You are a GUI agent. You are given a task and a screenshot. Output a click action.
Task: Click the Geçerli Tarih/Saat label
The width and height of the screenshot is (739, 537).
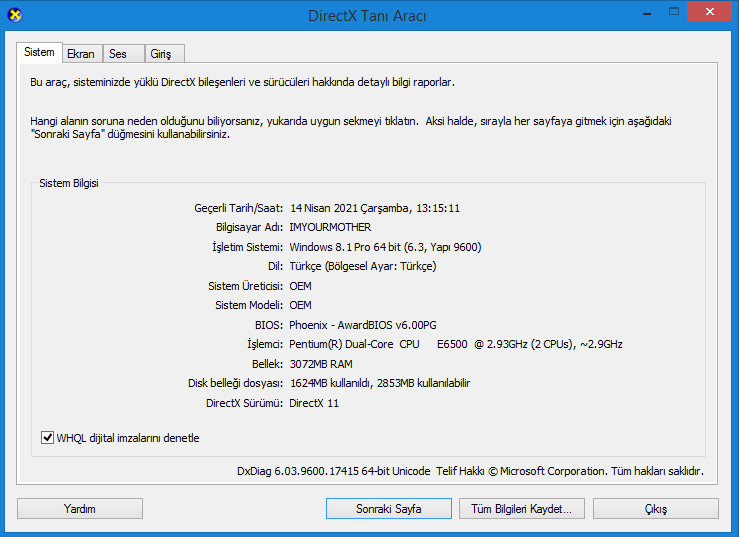238,208
